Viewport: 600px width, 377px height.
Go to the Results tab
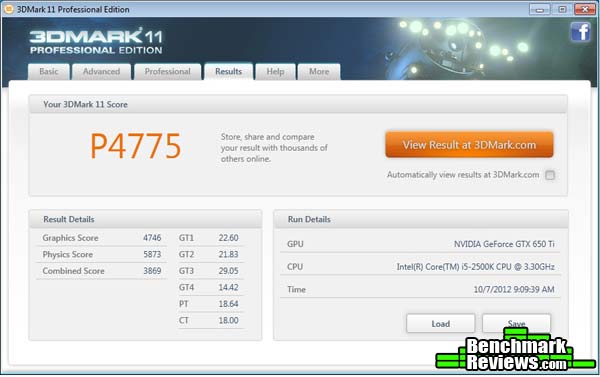[x=228, y=72]
